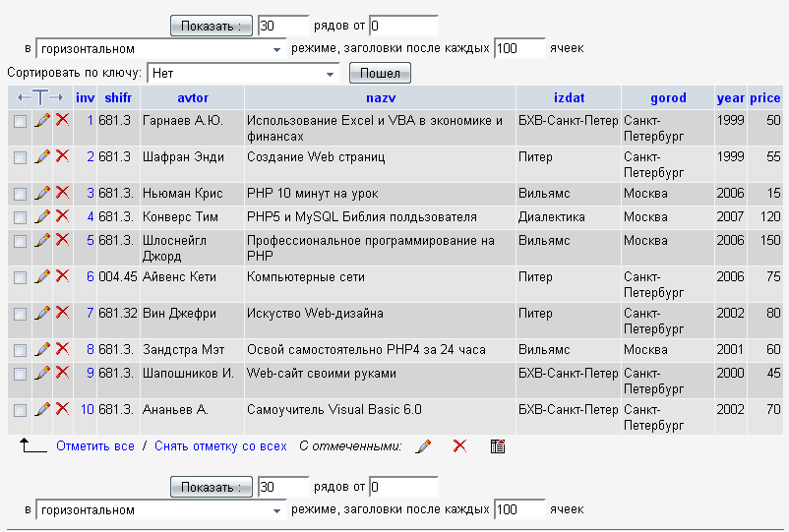Delete all checked rows via bottom red X
This screenshot has width=789, height=532.
click(459, 446)
